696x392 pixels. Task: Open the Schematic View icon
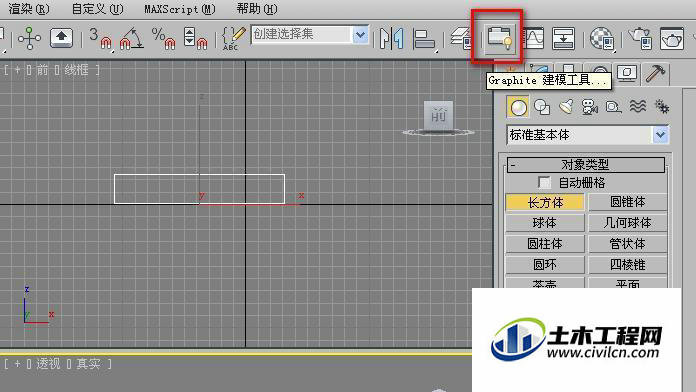pyautogui.click(x=563, y=38)
